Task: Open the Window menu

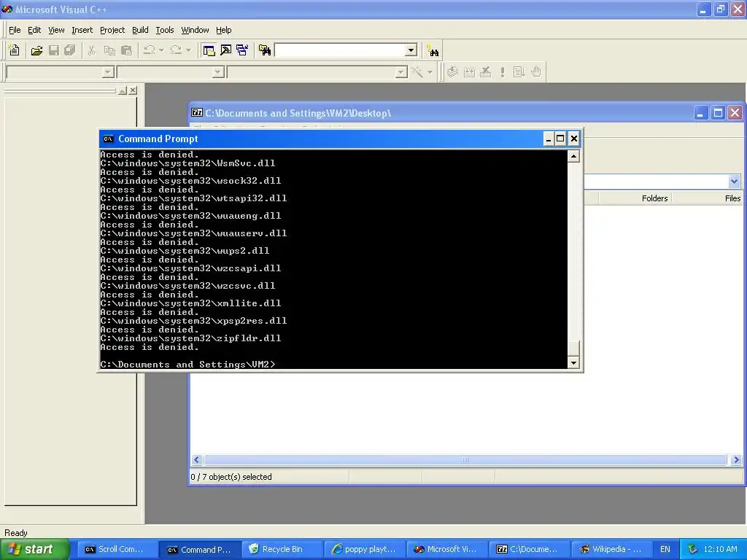Action: [195, 30]
